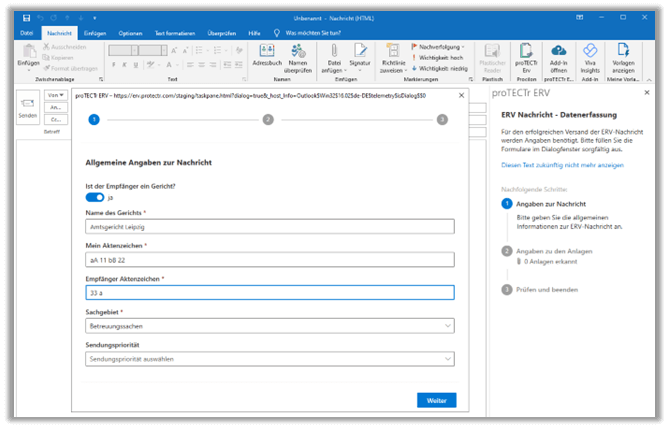
Task: Show templates via Vorlagen anzeigen icon
Action: click(x=624, y=54)
